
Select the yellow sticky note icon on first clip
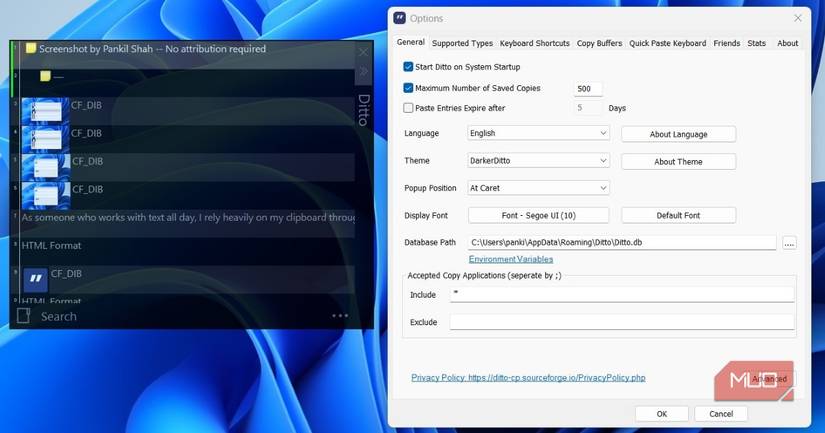[x=32, y=48]
